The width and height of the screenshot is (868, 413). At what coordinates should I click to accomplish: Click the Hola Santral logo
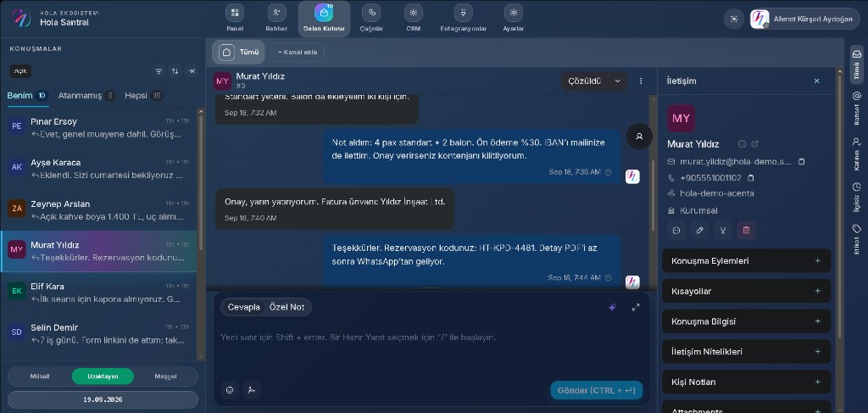[21, 19]
